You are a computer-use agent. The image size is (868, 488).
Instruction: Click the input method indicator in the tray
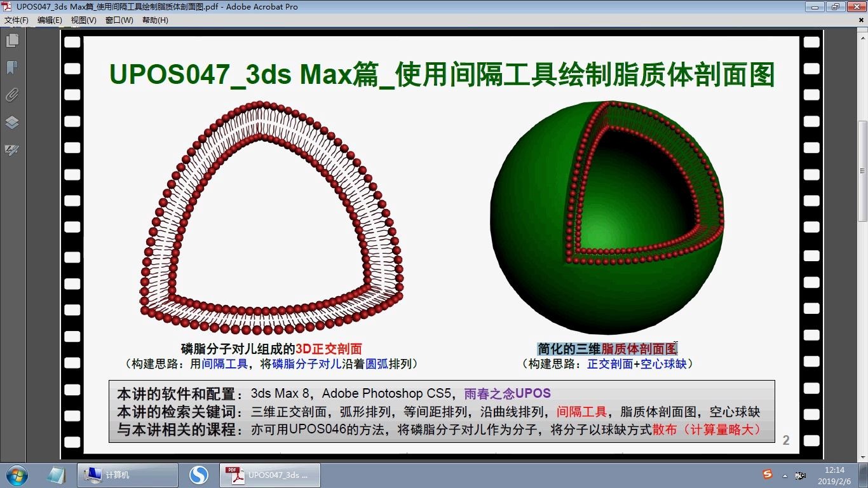click(x=799, y=475)
